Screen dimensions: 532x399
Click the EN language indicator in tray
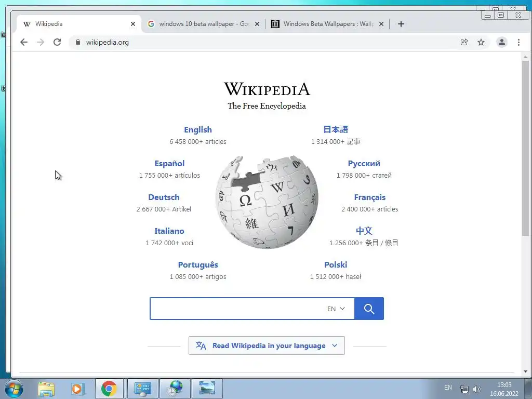(448, 388)
